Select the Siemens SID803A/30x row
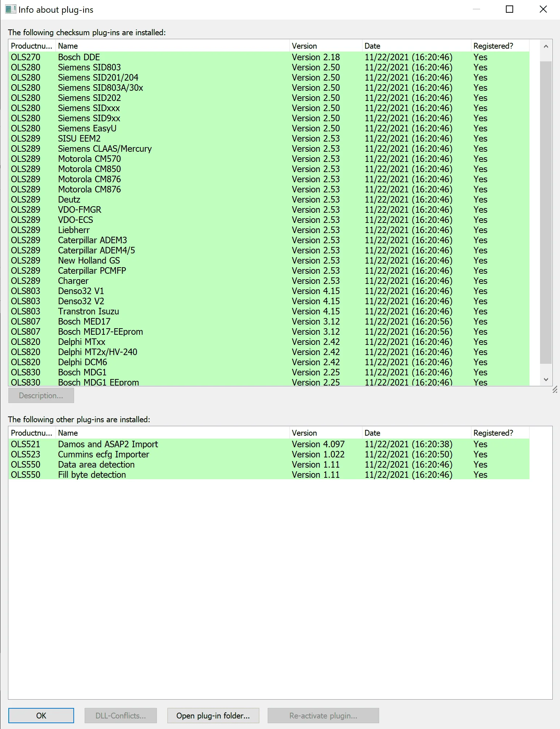 (269, 87)
